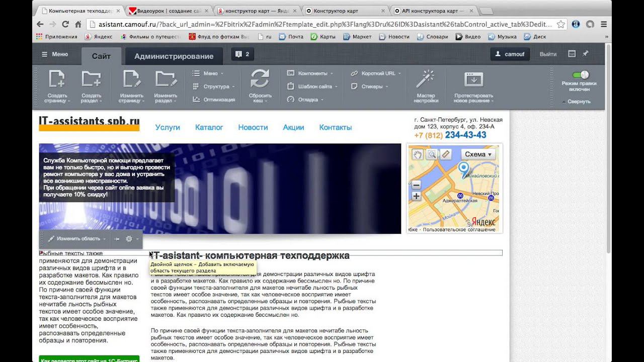Open Яндекс bookmark in bookmarks bar

click(98, 37)
